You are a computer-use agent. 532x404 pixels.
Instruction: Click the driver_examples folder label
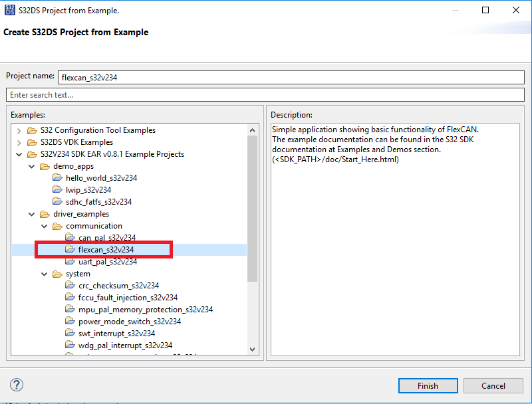tap(81, 214)
